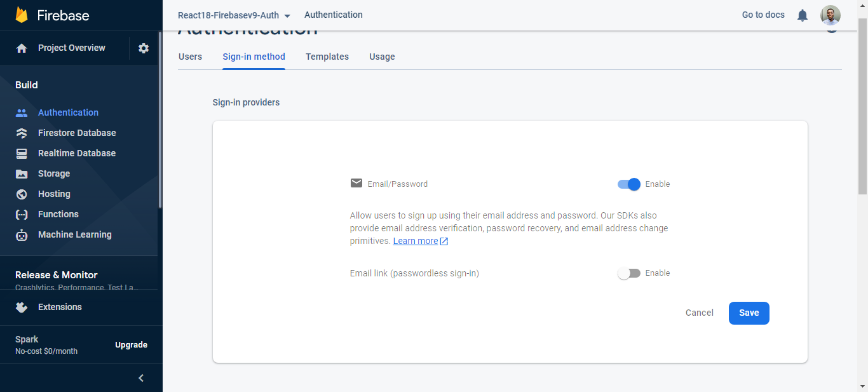The width and height of the screenshot is (868, 392).
Task: Open the Templates tab
Action: click(x=327, y=57)
